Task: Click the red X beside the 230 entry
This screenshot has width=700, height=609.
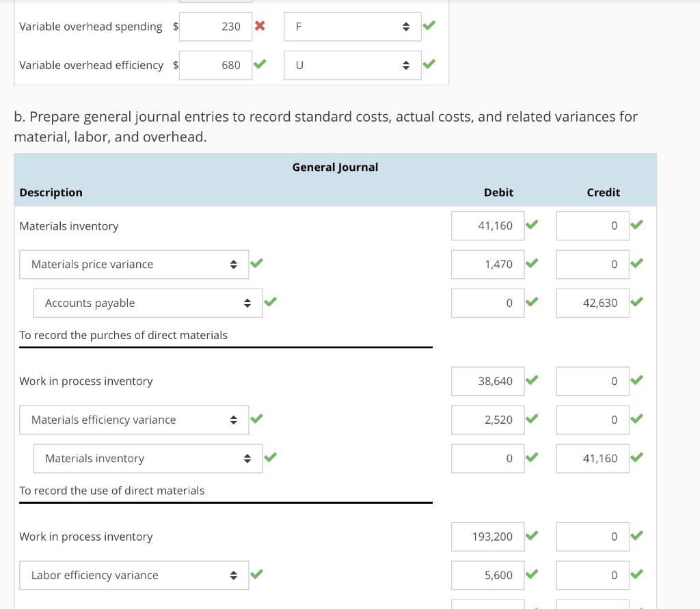Action: pyautogui.click(x=258, y=26)
